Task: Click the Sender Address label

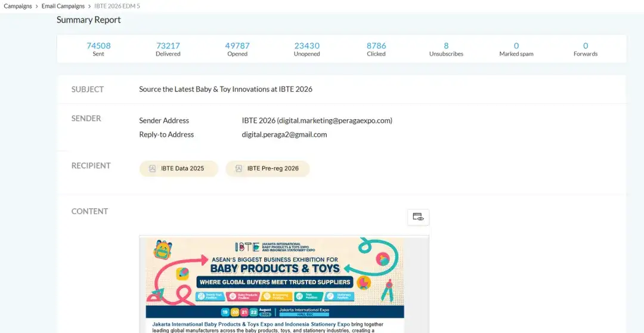Action: pyautogui.click(x=164, y=121)
